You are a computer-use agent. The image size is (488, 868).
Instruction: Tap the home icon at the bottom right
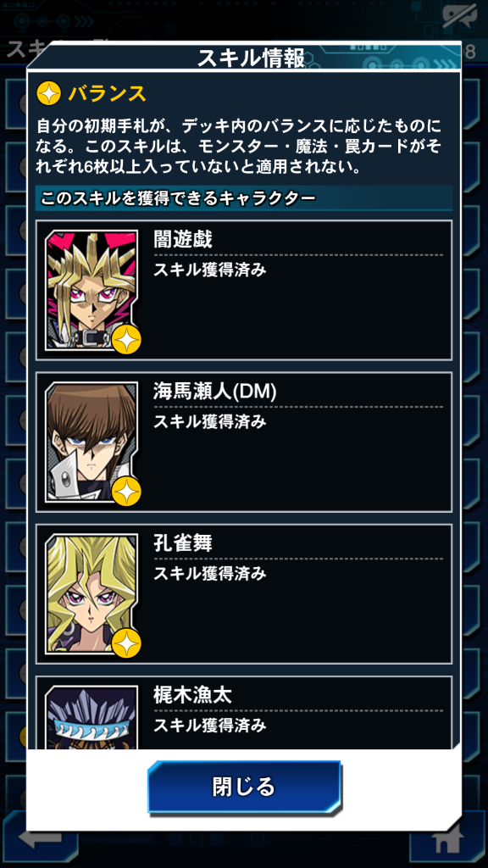[447, 843]
